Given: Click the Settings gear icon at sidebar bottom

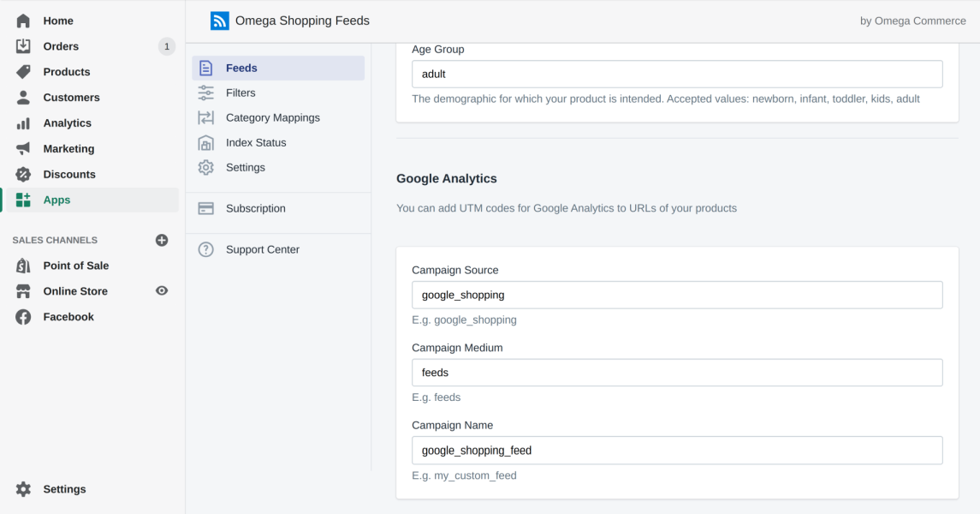Looking at the screenshot, I should (x=23, y=489).
